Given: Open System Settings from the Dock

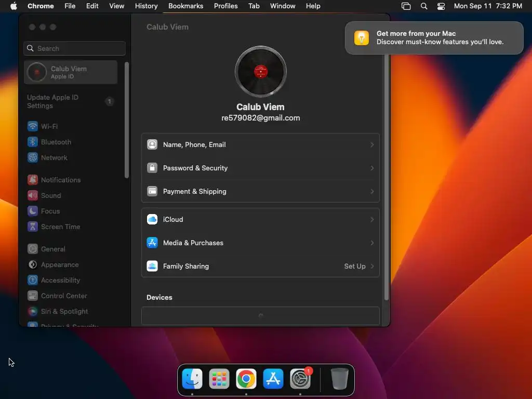Looking at the screenshot, I should pos(300,379).
